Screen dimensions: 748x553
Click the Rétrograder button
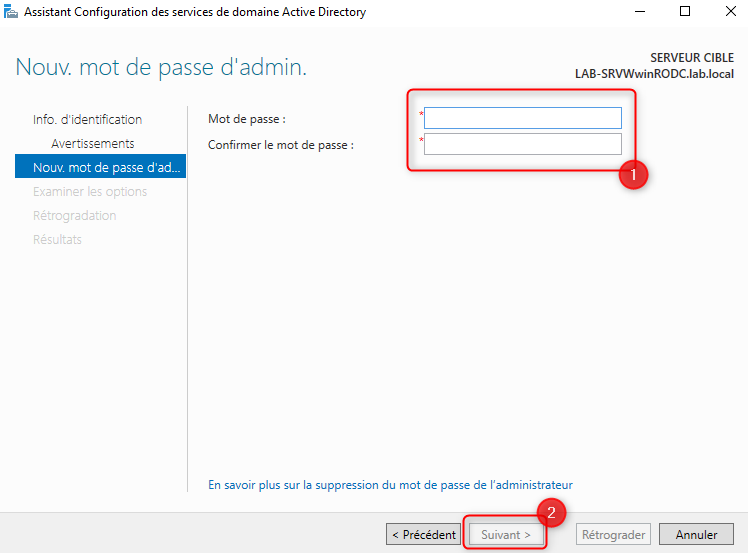tap(613, 534)
